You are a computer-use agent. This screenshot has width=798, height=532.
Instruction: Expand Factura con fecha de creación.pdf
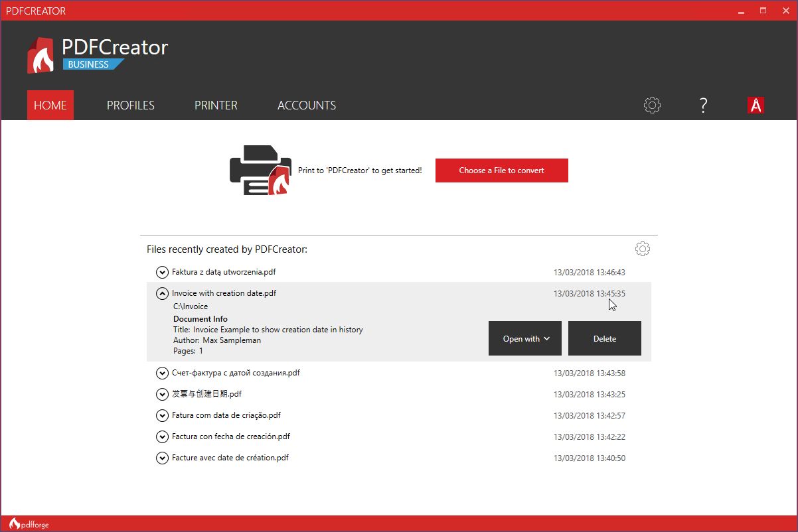tap(162, 436)
